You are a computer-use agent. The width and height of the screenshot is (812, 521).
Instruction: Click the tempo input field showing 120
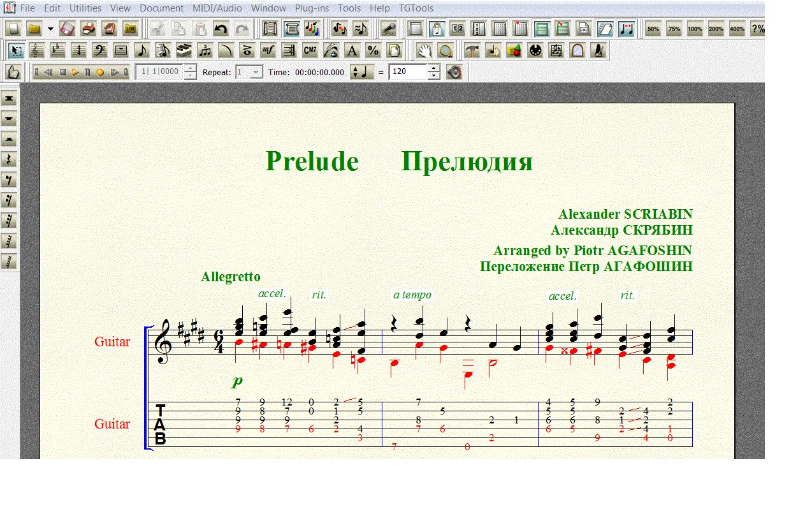[408, 72]
